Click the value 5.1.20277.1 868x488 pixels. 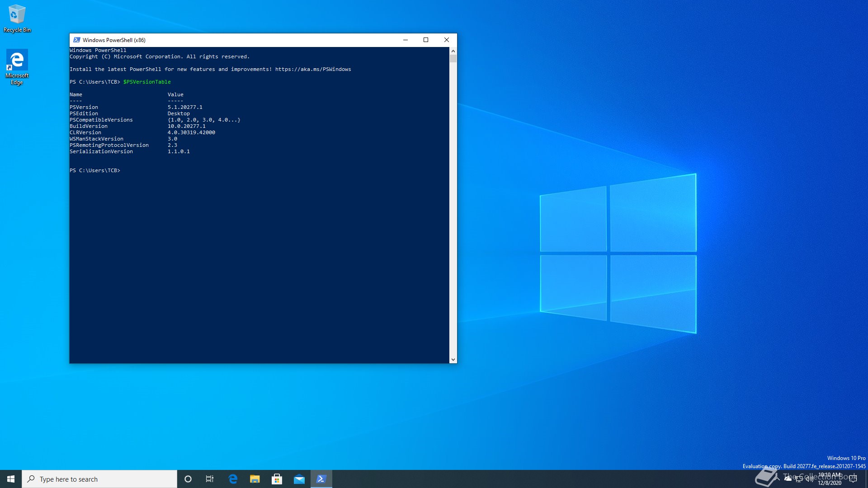click(185, 107)
